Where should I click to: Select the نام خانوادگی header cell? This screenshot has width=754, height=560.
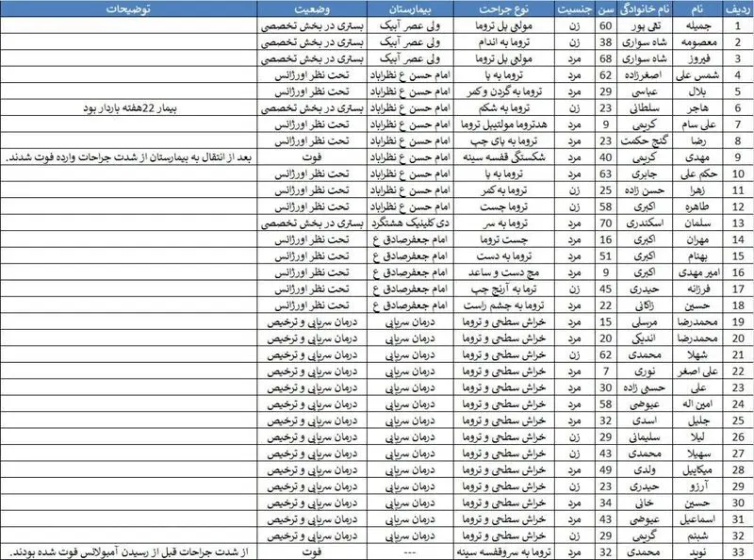645,8
